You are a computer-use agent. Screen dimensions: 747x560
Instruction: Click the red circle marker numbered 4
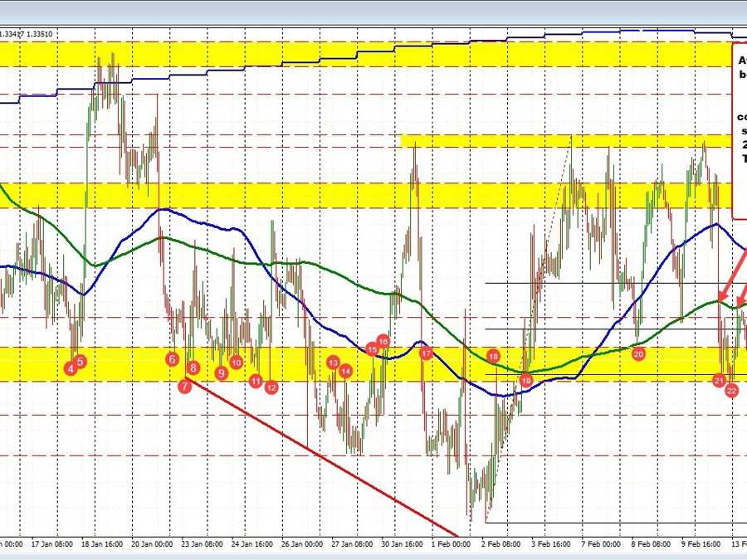(71, 369)
